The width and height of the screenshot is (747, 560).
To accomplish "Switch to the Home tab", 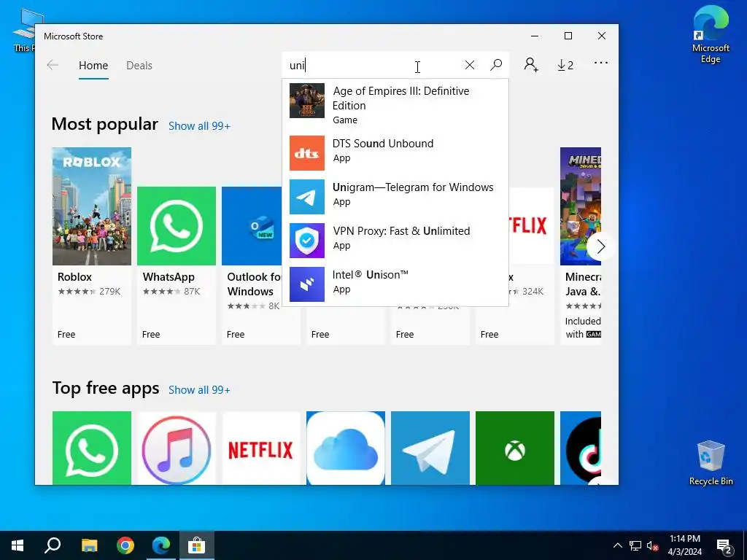I will [93, 65].
